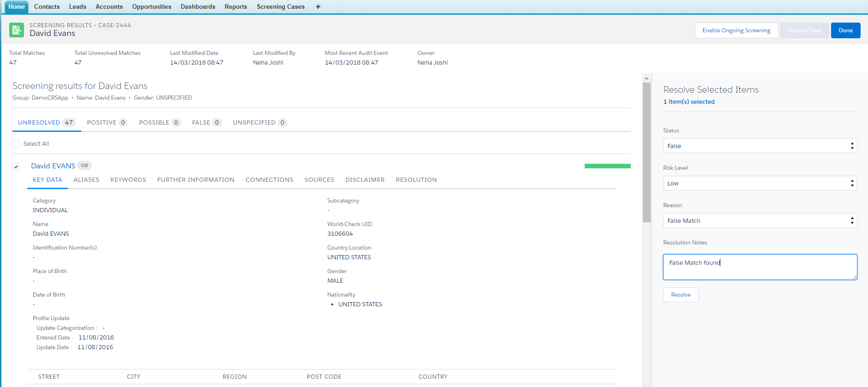This screenshot has height=387, width=868.
Task: Switch to the ALIASES tab
Action: coord(86,180)
